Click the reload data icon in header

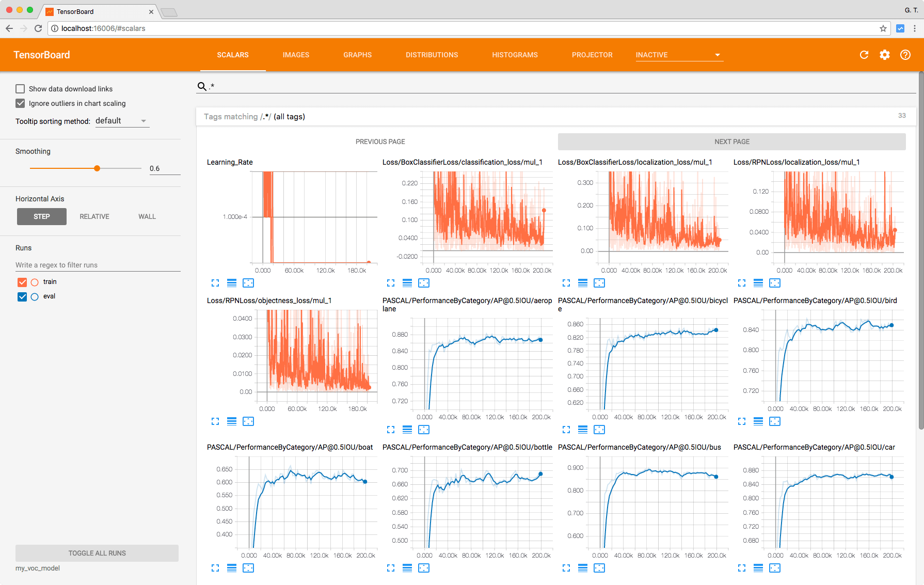pyautogui.click(x=864, y=55)
